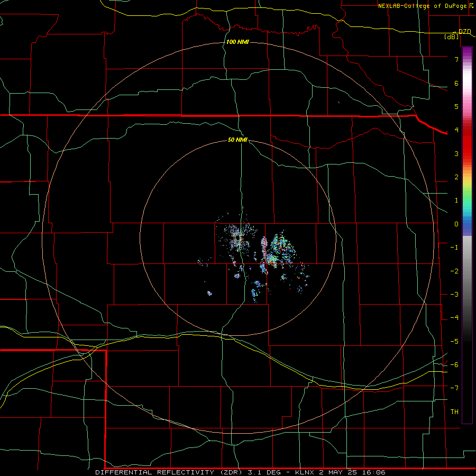Click the 5 value on the color scale
The image size is (476, 476).
click(456, 106)
